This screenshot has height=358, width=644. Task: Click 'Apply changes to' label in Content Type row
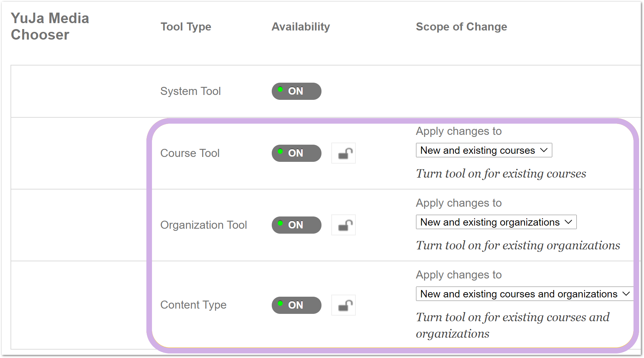459,275
